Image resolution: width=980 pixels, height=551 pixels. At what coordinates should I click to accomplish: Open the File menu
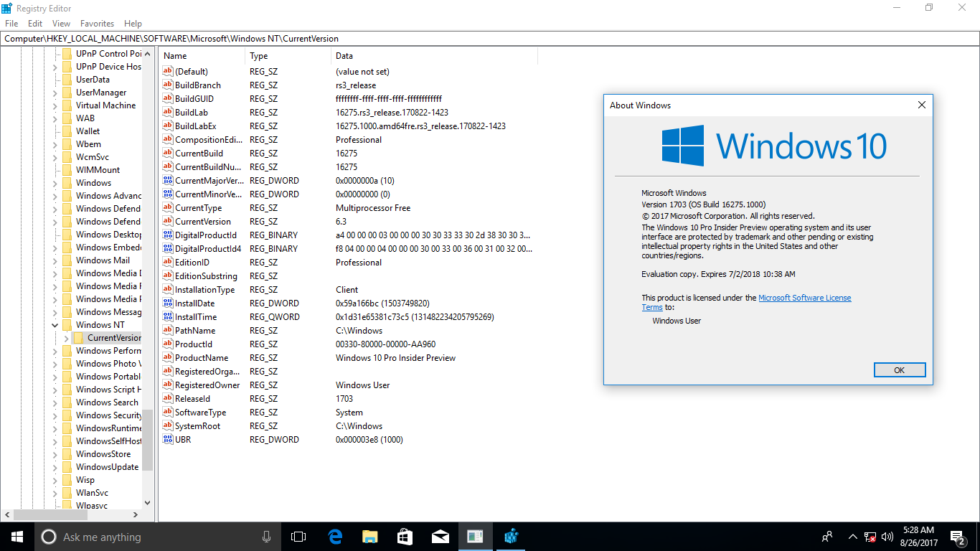click(11, 24)
